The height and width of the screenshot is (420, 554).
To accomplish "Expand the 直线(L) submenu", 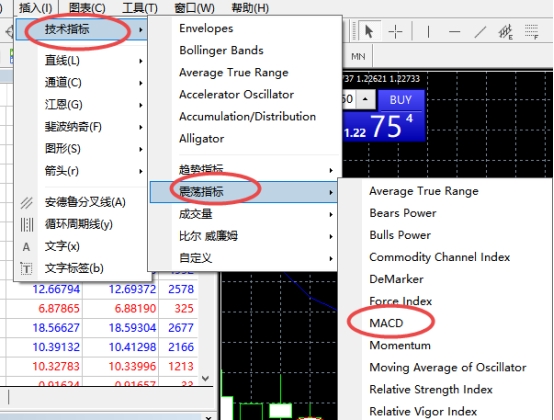I will tap(81, 61).
